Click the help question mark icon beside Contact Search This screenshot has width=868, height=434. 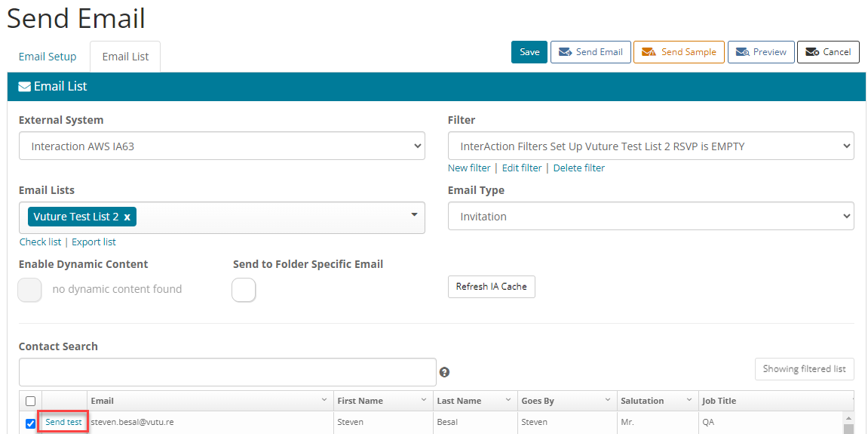[x=444, y=372]
